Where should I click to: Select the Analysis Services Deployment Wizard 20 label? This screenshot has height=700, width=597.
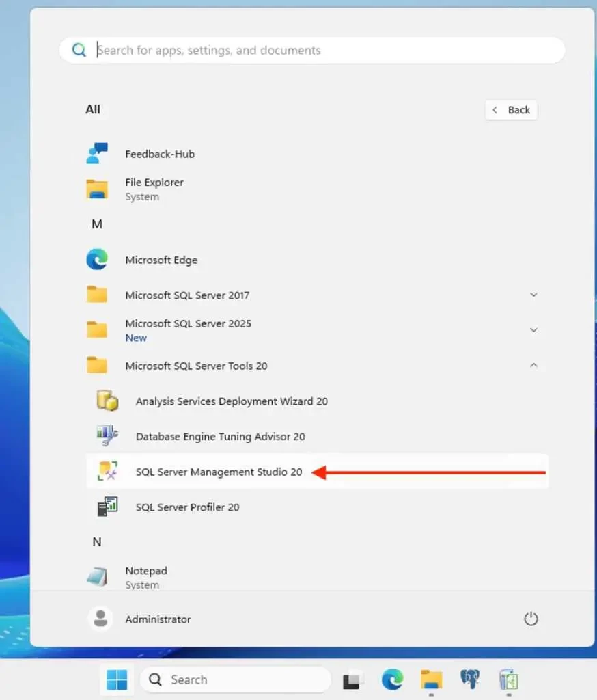[x=232, y=401]
